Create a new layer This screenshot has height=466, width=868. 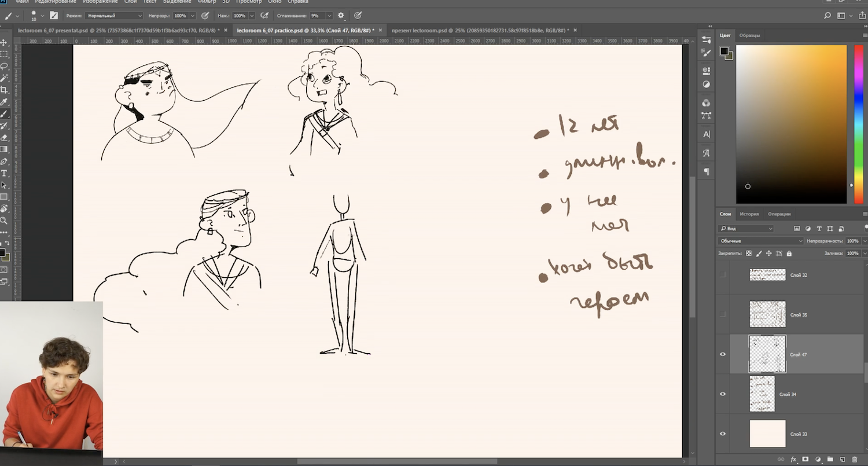(842, 459)
